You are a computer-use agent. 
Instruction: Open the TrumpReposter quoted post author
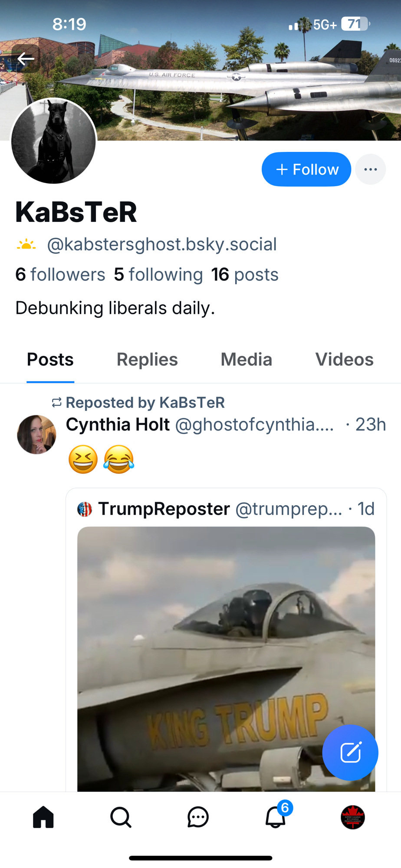(x=164, y=509)
